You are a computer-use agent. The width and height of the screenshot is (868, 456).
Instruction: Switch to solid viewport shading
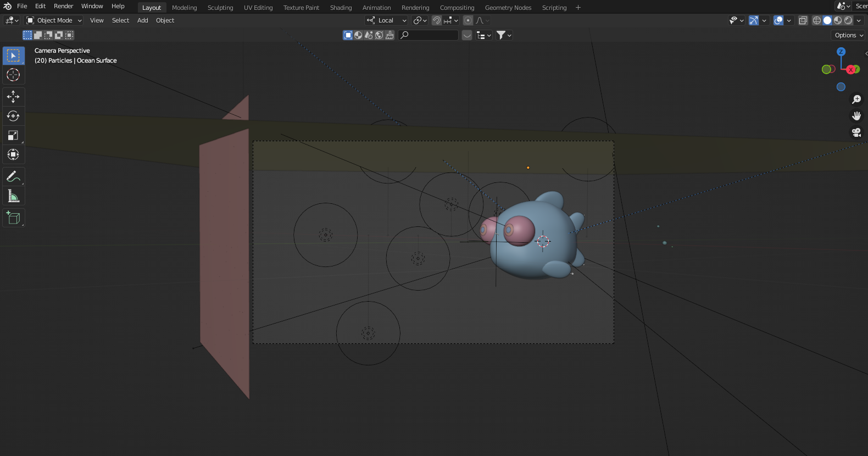[x=827, y=20]
